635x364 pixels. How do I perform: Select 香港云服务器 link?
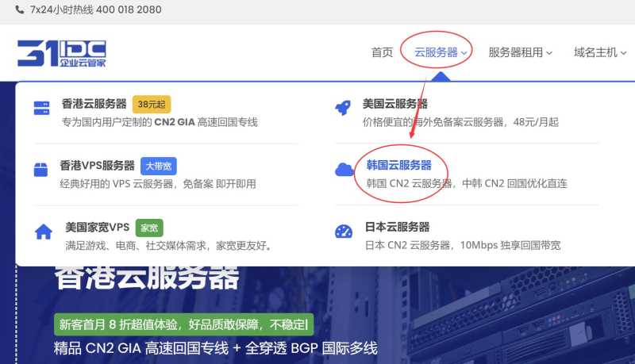[94, 104]
